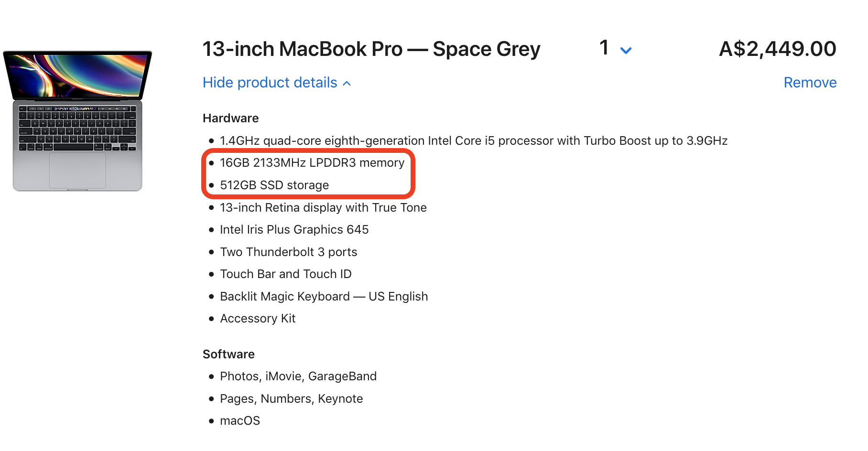Click the Photos, iMovie, GarageBand line

pos(298,376)
